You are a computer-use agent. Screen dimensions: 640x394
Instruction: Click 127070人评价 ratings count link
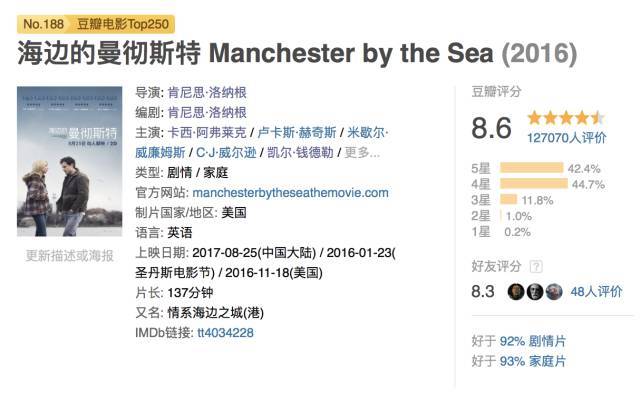pyautogui.click(x=567, y=138)
